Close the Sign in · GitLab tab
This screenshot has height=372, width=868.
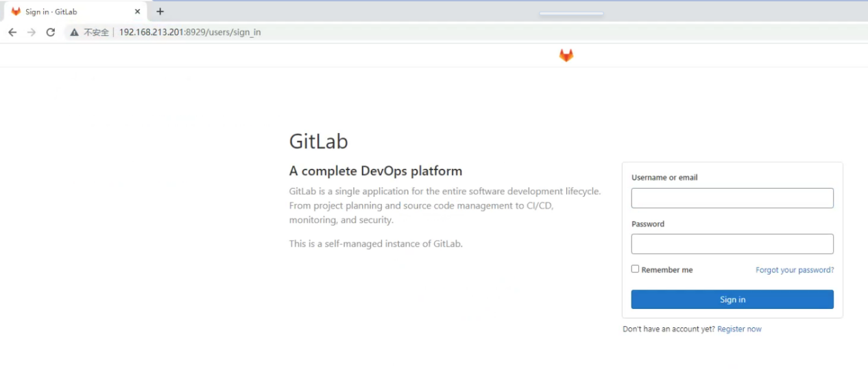click(x=137, y=12)
